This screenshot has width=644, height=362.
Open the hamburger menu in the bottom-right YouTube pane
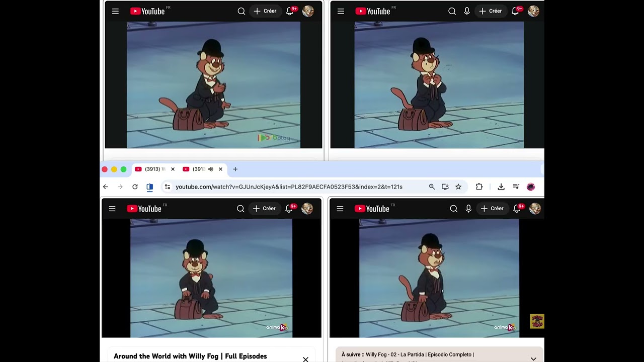340,209
